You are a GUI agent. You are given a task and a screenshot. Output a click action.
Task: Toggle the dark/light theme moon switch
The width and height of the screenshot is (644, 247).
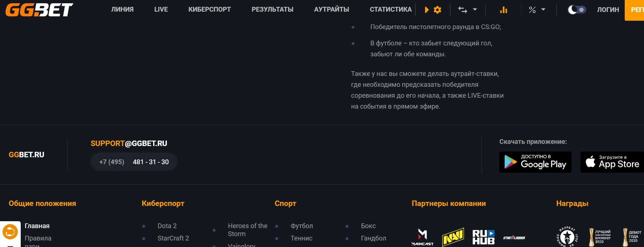coord(577,10)
